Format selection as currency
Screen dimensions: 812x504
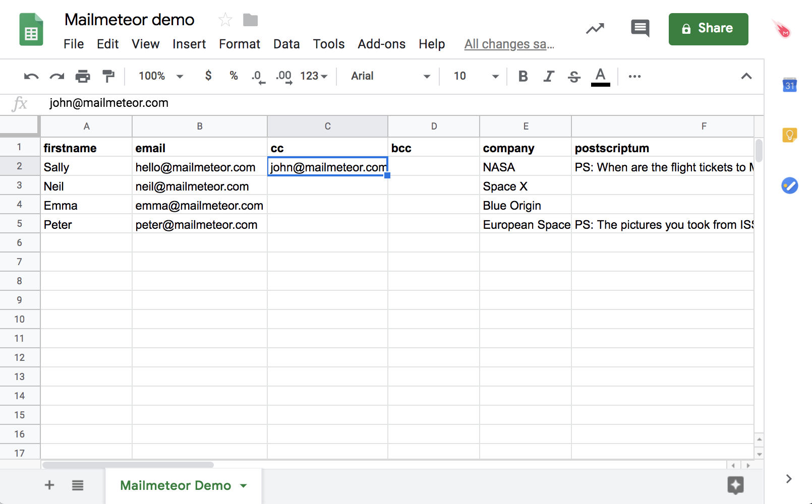point(208,76)
